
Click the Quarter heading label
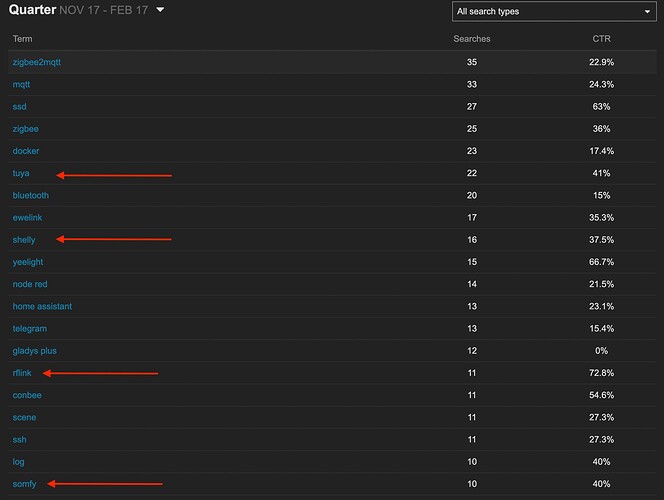tap(32, 10)
